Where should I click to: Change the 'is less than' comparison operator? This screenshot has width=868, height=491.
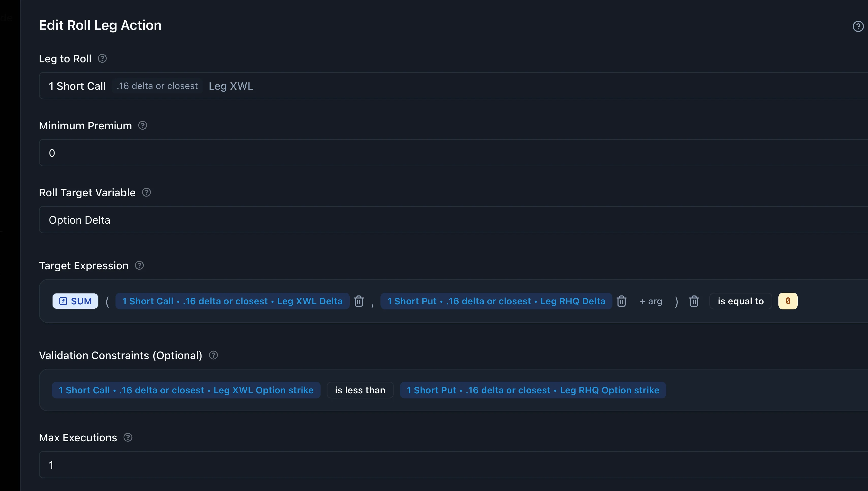360,390
